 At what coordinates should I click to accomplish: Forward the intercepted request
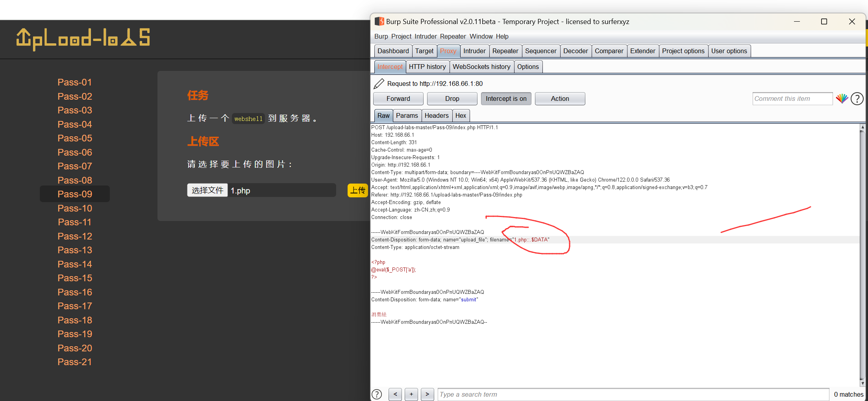398,98
